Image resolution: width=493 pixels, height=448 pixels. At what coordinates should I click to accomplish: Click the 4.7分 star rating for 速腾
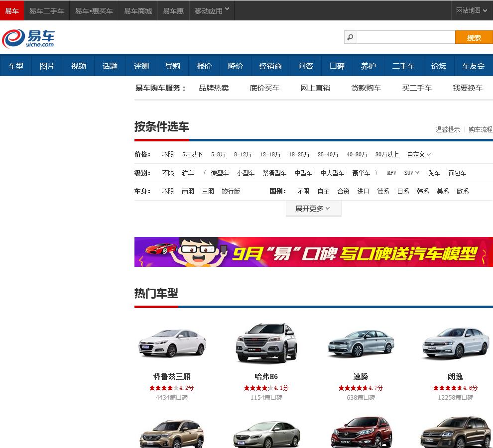tap(361, 388)
